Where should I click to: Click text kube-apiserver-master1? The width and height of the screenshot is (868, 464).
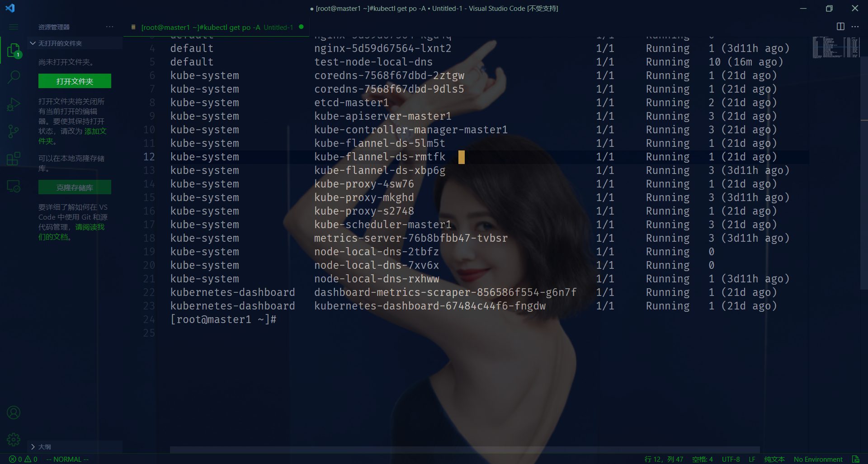[383, 116]
